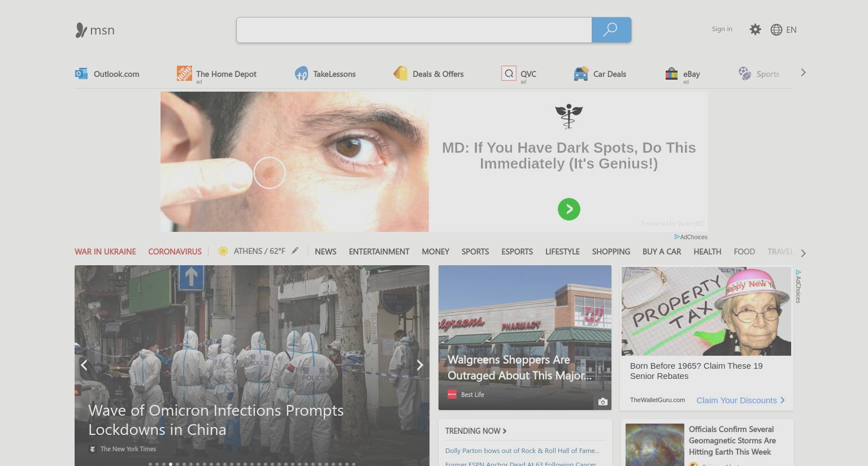Expand more categories in navigation bar chevron
The width and height of the screenshot is (868, 466).
pos(803,253)
